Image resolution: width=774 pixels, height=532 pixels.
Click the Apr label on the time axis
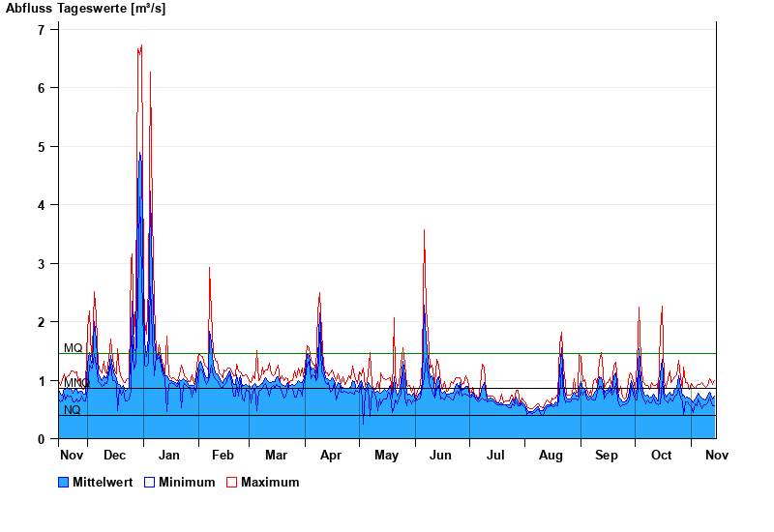[331, 456]
